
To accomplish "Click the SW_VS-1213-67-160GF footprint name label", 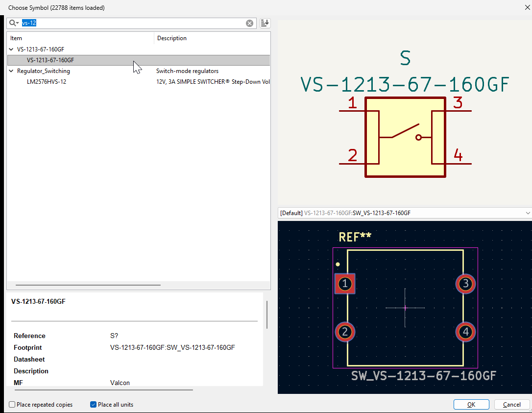I will pyautogui.click(x=423, y=376).
